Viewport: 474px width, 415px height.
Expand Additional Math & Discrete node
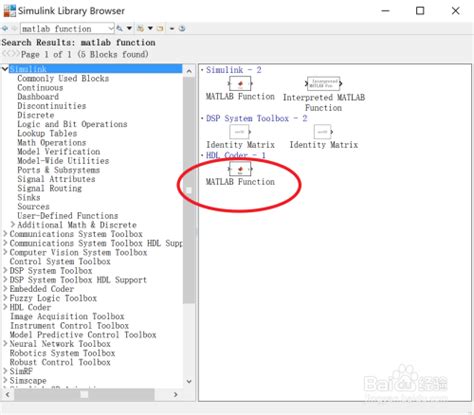[x=13, y=225]
